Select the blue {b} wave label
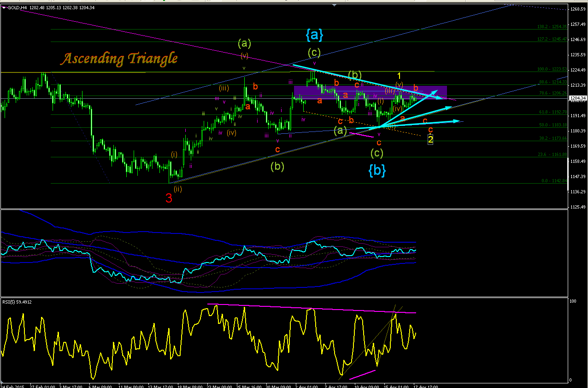 [x=377, y=171]
